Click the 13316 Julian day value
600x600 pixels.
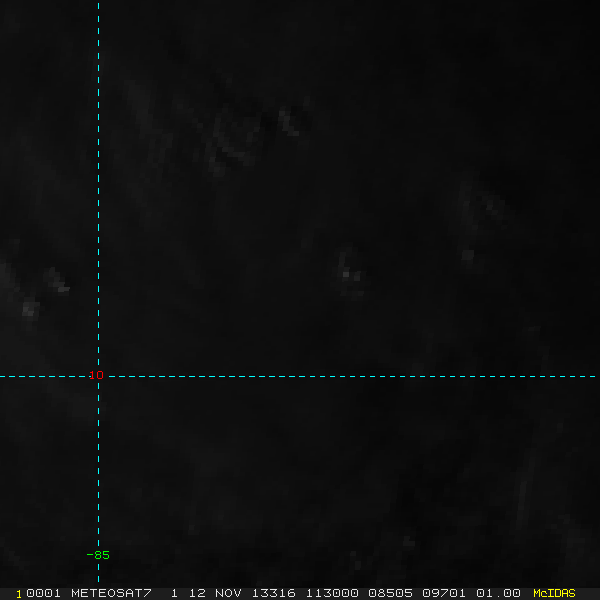click(274, 593)
